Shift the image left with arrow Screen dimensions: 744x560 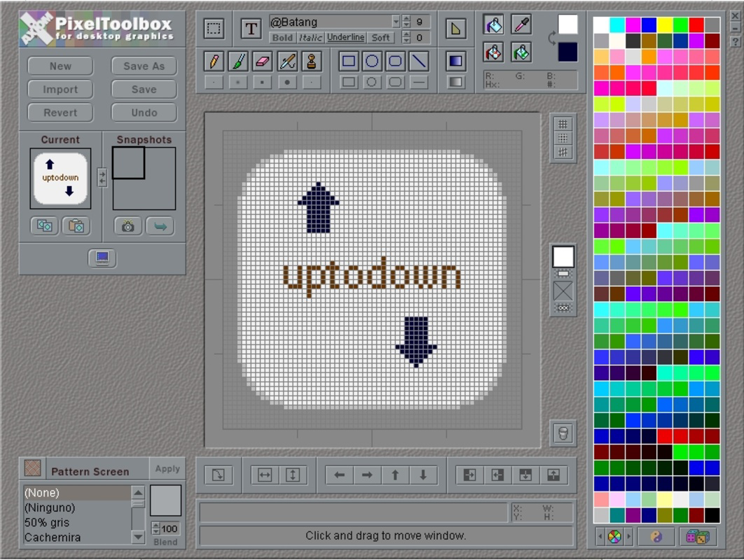pyautogui.click(x=339, y=475)
